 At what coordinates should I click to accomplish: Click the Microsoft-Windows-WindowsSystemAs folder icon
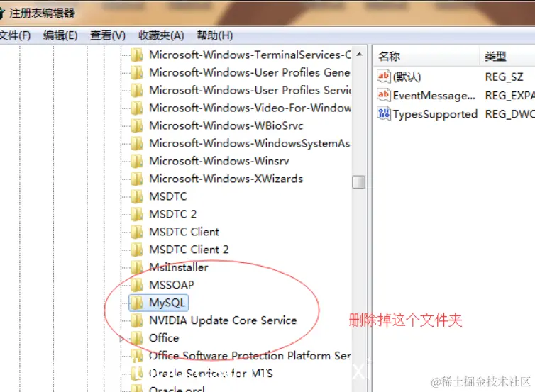click(137, 143)
